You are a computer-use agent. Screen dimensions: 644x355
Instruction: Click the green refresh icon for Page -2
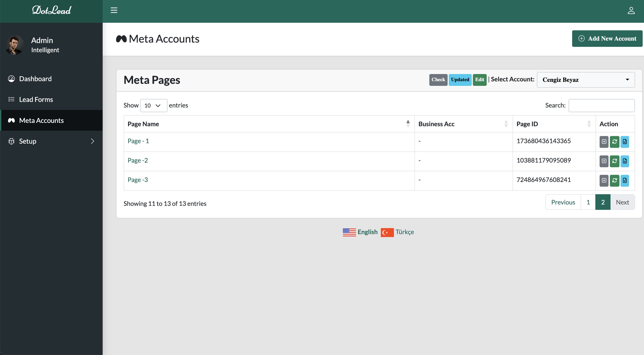coord(614,161)
